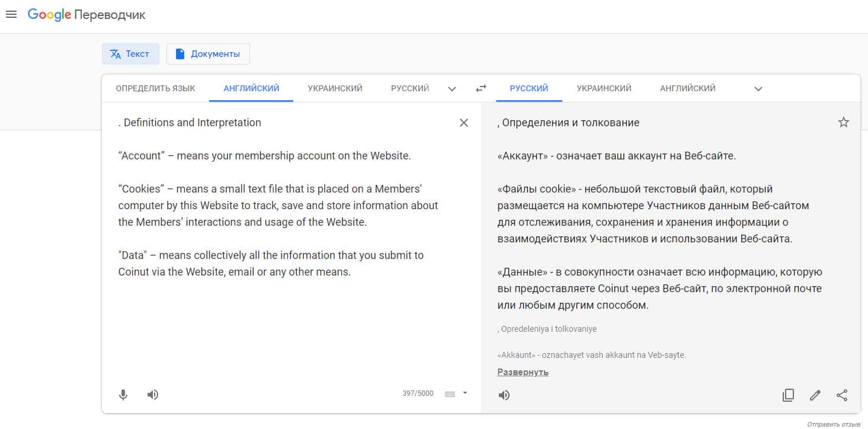
Task: Copy the translation to clipboard
Action: [788, 395]
